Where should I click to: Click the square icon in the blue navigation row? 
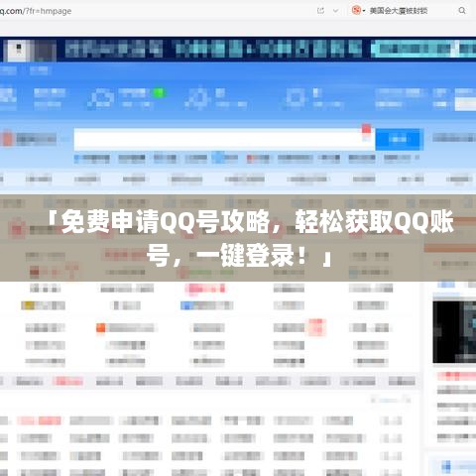click(x=295, y=97)
